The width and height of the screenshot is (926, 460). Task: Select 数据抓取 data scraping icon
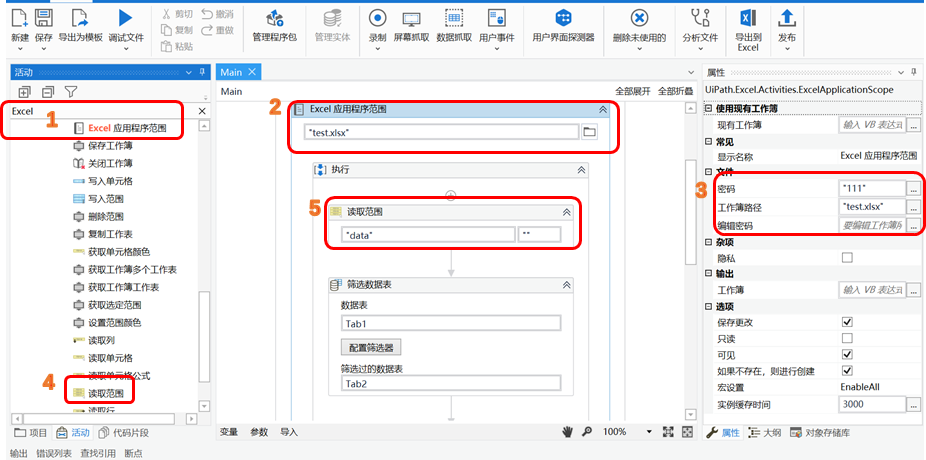454,18
